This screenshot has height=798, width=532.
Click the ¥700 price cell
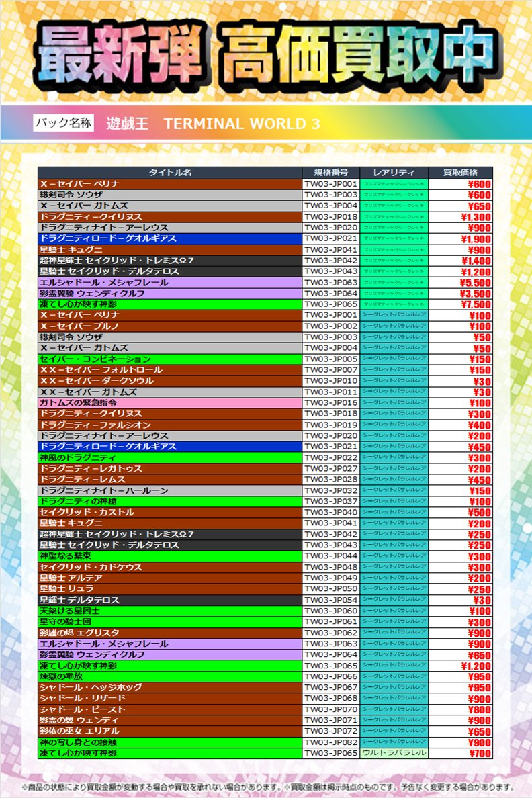click(x=460, y=753)
